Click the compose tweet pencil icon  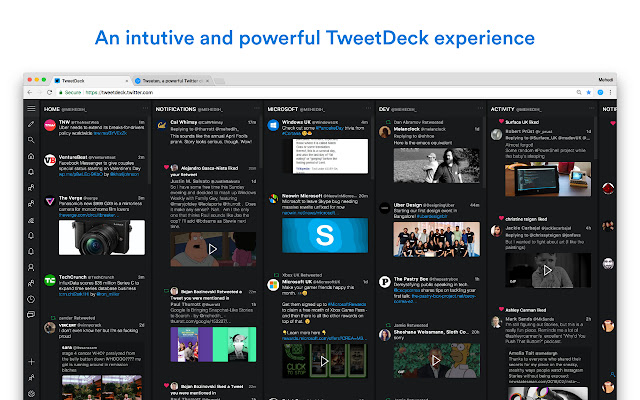click(31, 124)
